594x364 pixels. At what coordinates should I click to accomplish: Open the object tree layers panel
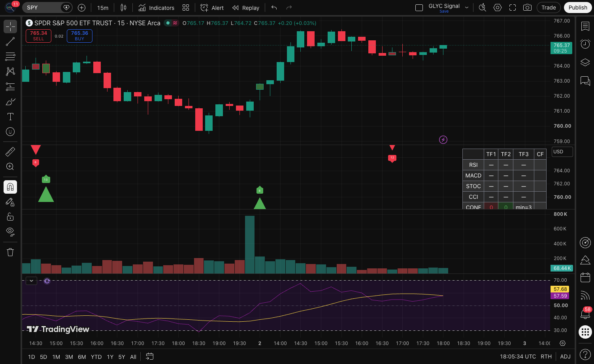[585, 62]
